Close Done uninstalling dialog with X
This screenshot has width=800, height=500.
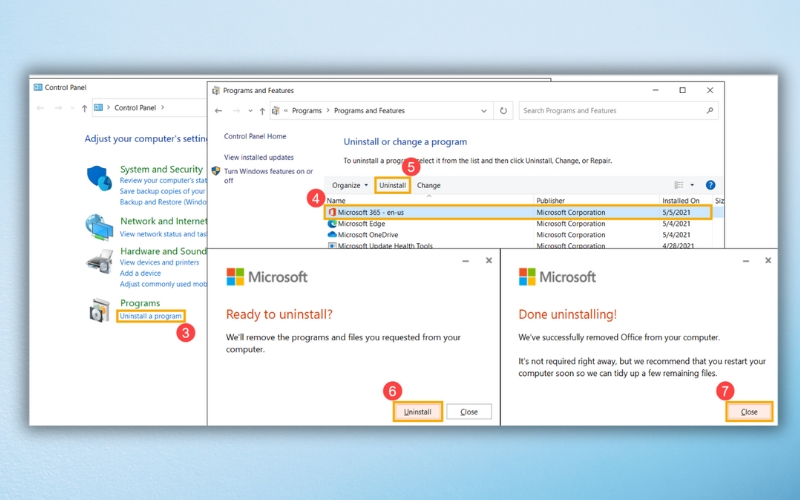coord(768,260)
